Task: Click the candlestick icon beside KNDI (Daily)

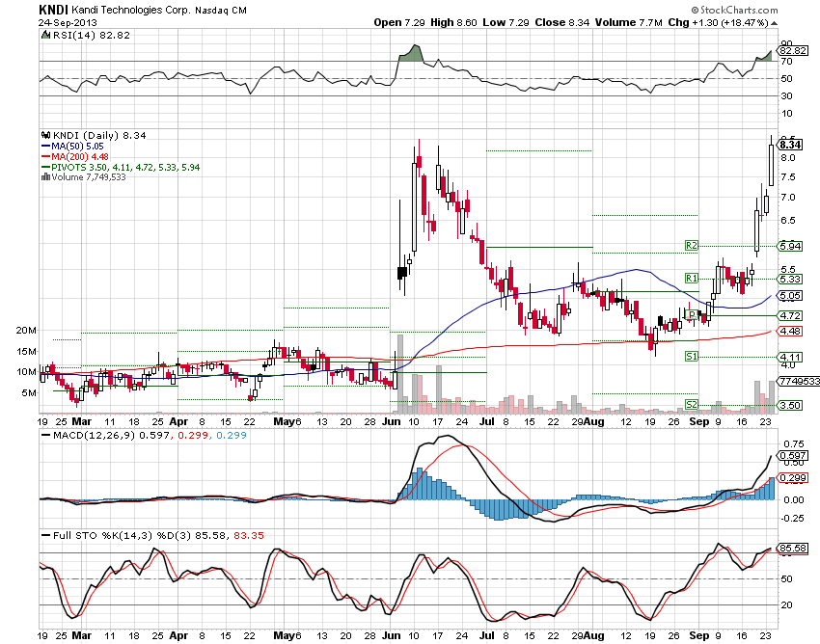Action: (46, 135)
